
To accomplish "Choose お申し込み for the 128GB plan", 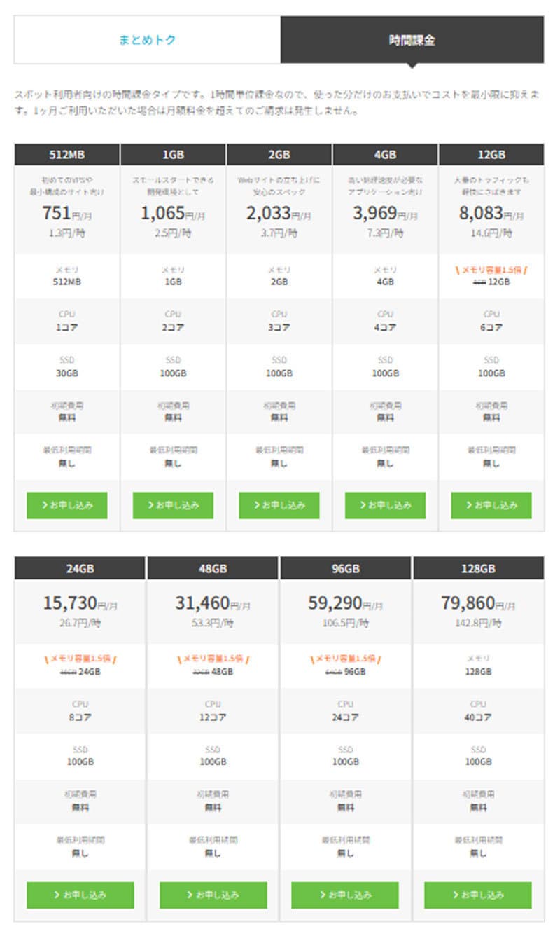I will click(478, 895).
